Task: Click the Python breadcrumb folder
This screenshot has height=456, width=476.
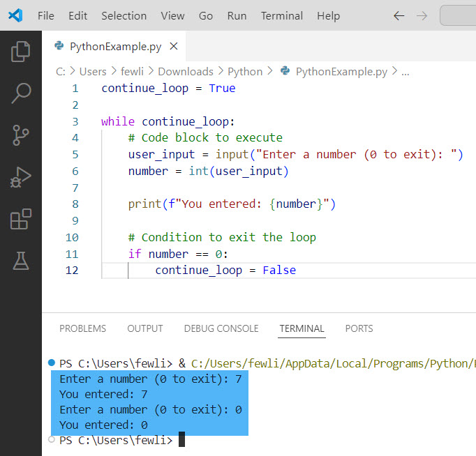Action: click(x=245, y=72)
